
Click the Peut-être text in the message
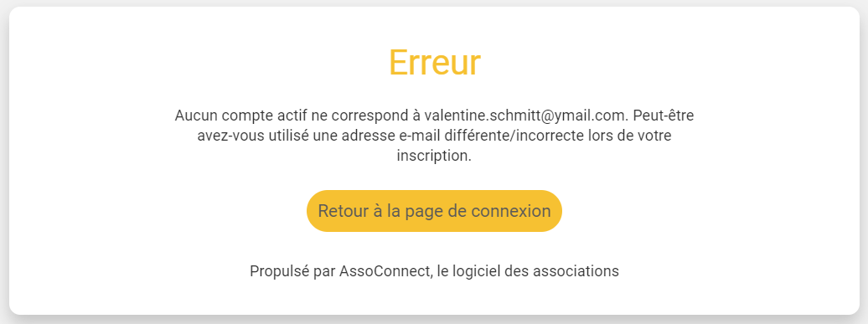coord(664,116)
